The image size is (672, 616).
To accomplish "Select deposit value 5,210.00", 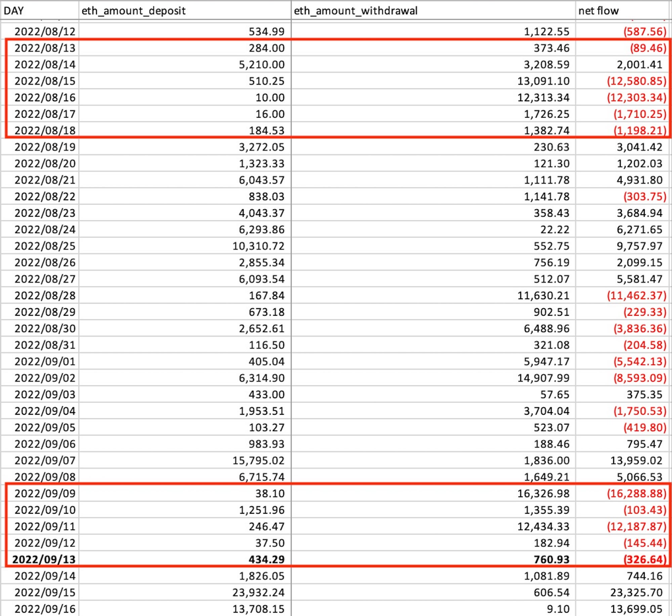I will [x=261, y=64].
